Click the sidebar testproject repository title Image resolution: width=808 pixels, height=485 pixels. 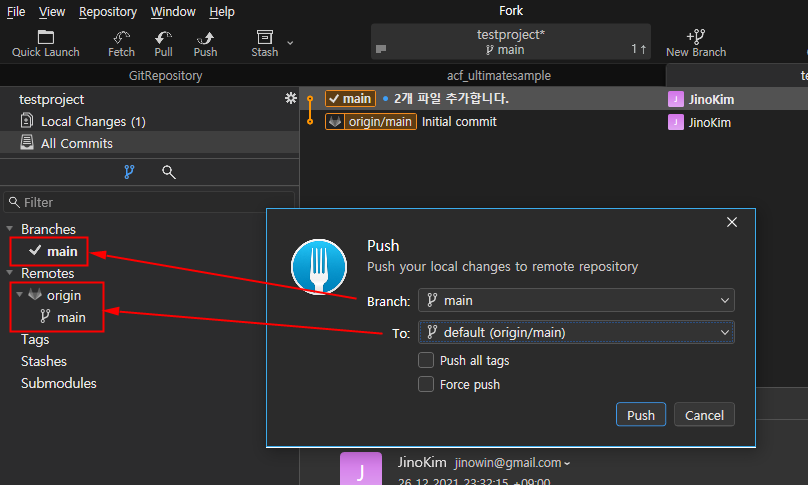pyautogui.click(x=52, y=99)
